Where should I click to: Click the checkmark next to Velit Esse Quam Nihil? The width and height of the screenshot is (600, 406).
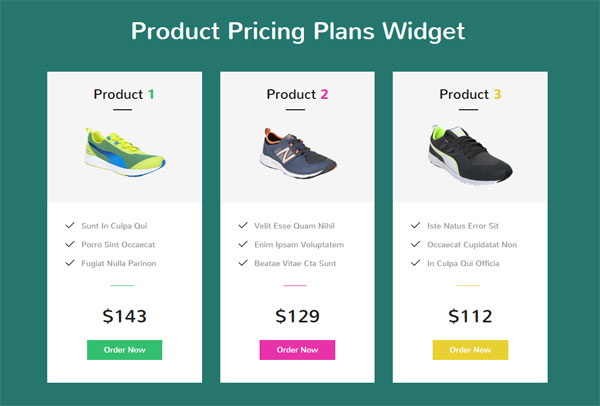coord(242,226)
